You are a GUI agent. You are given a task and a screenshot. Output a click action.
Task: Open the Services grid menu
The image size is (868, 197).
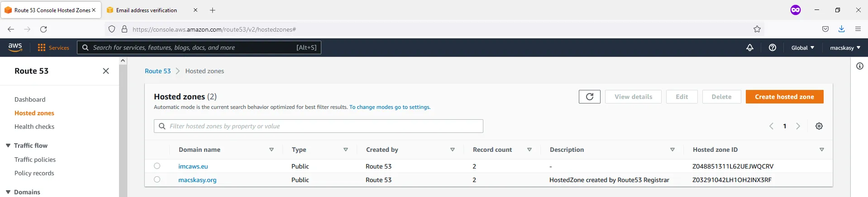tap(42, 47)
